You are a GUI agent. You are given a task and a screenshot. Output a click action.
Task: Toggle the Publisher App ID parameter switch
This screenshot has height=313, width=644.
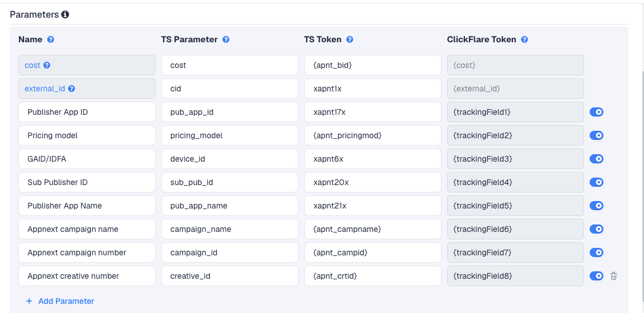point(597,112)
